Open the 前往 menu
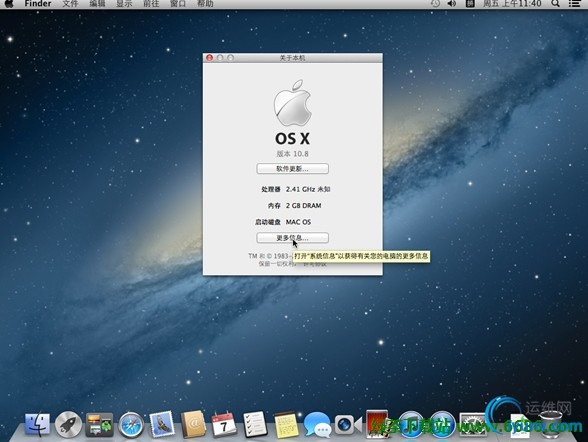Viewport: 588px width, 442px height. (151, 4)
